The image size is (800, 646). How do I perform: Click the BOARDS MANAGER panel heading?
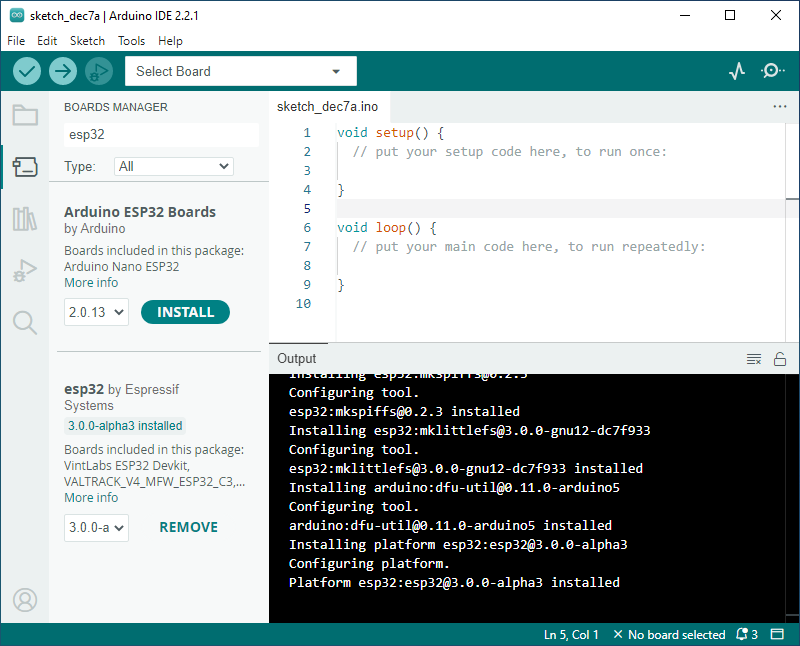tap(116, 107)
